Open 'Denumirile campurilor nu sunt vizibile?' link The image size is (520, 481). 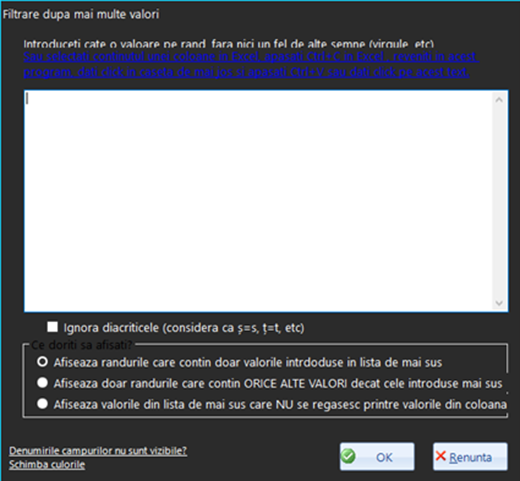(x=98, y=451)
